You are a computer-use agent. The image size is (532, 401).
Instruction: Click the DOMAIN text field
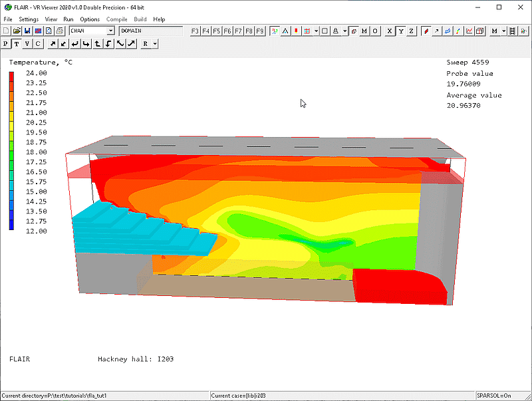click(150, 31)
